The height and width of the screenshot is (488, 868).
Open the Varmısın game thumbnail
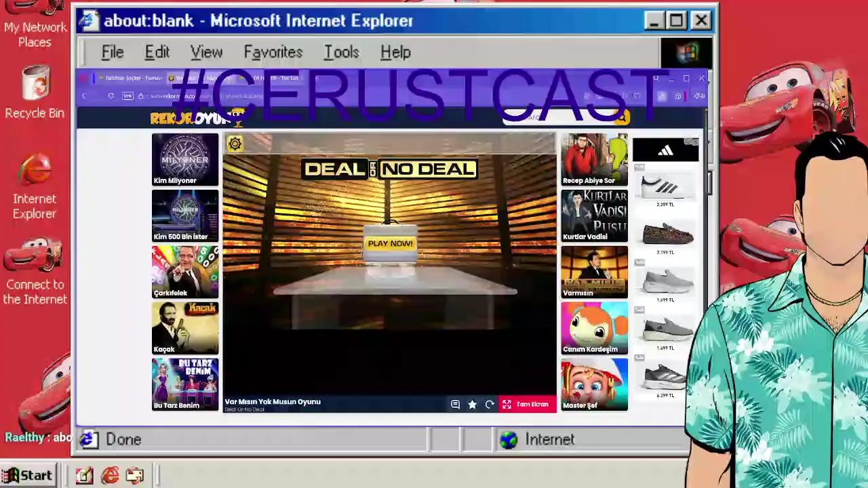point(594,272)
